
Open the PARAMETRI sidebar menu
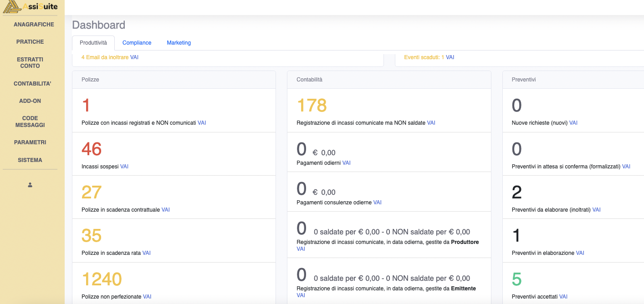tap(30, 142)
